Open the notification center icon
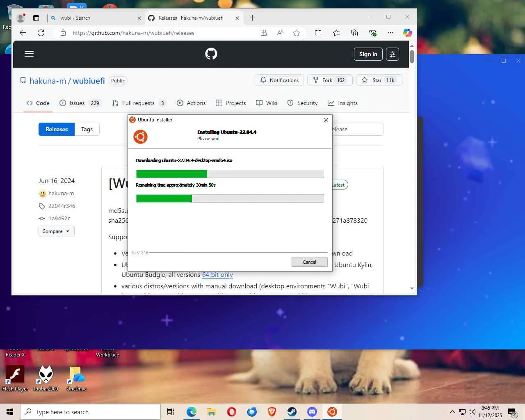This screenshot has width=525, height=420. point(512,412)
